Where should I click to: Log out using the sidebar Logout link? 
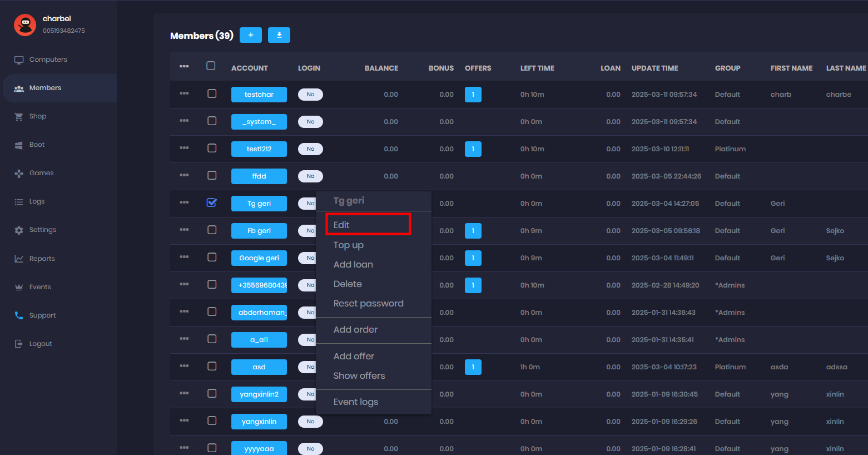click(x=40, y=344)
